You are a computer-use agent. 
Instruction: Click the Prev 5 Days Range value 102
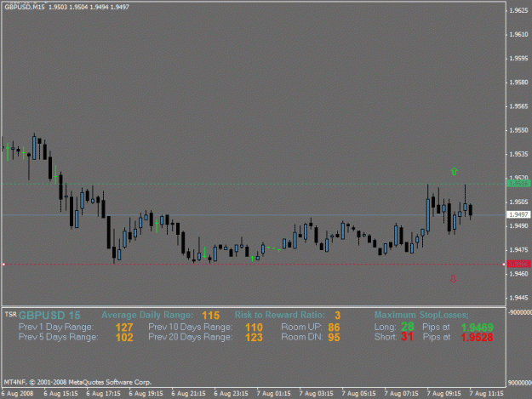coord(124,337)
